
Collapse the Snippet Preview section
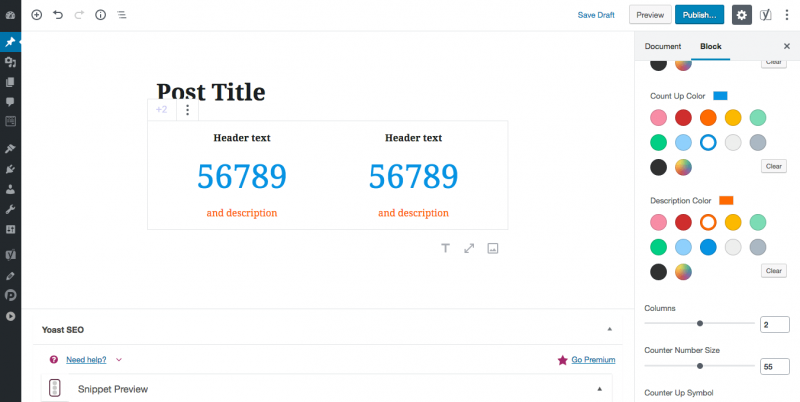tap(599, 389)
